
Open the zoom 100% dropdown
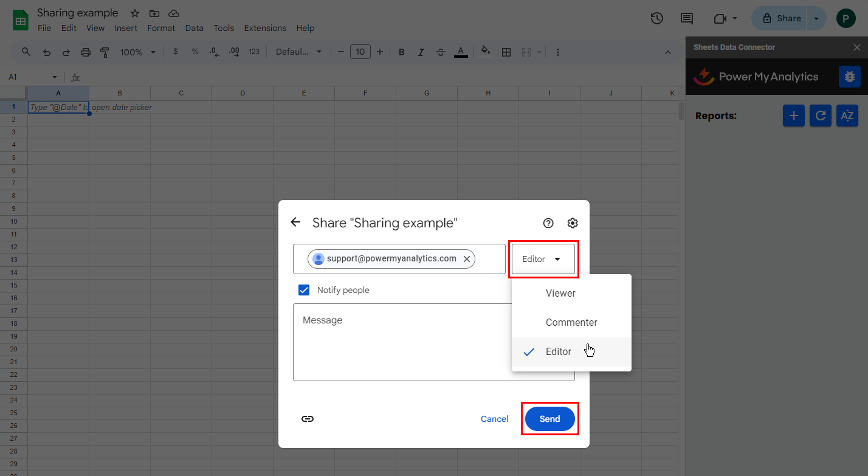coord(138,52)
